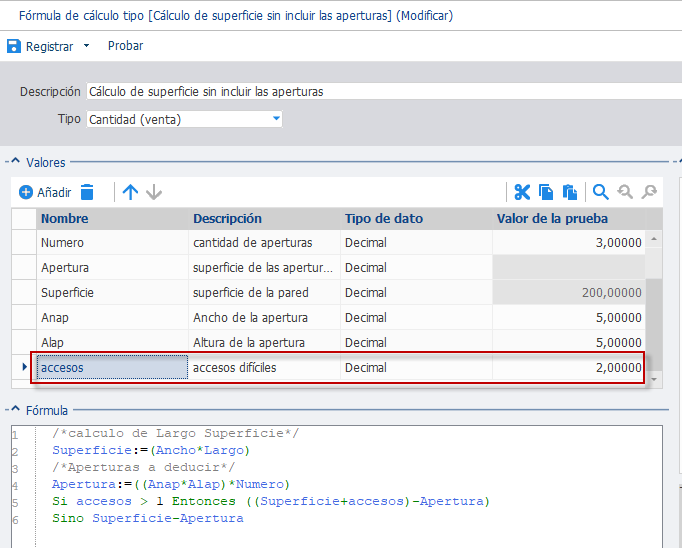Image resolution: width=682 pixels, height=548 pixels.
Task: Open the Registrar dropdown arrow
Action: (x=86, y=46)
